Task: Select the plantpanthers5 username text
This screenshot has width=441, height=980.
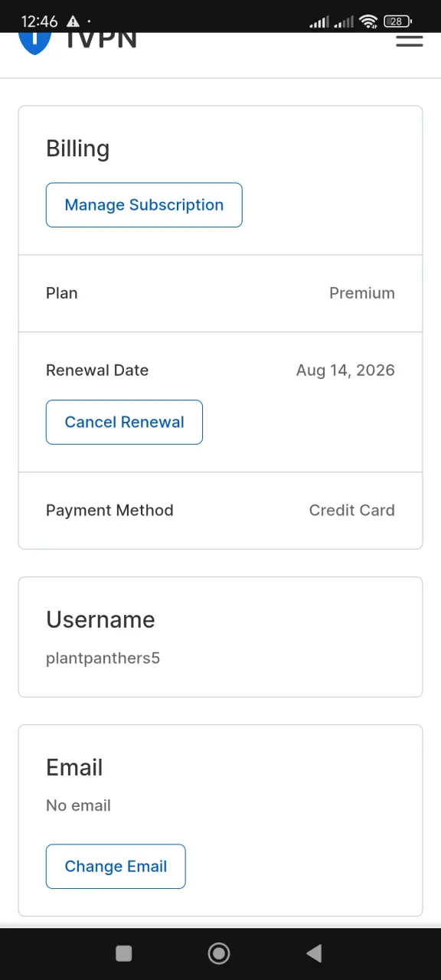Action: (x=103, y=658)
